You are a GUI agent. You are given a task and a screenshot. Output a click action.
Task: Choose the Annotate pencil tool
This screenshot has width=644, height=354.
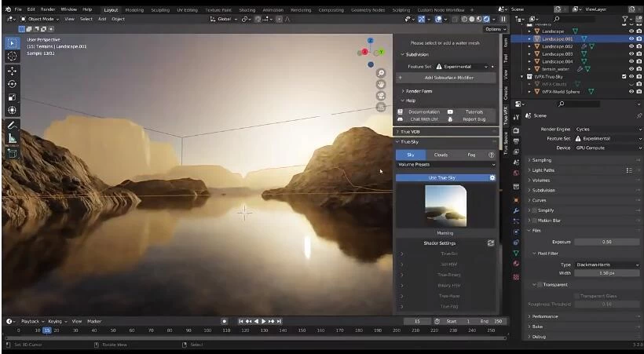tap(12, 125)
